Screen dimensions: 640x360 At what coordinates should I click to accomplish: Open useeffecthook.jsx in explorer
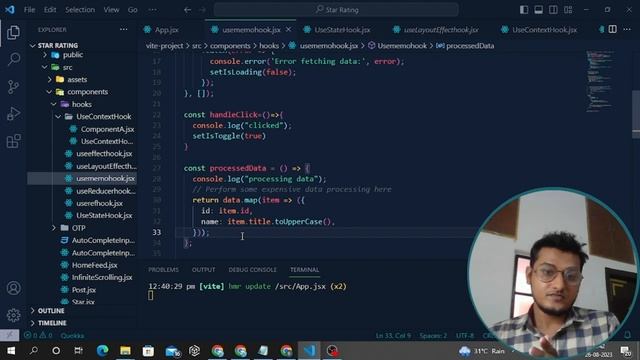[x=104, y=153]
